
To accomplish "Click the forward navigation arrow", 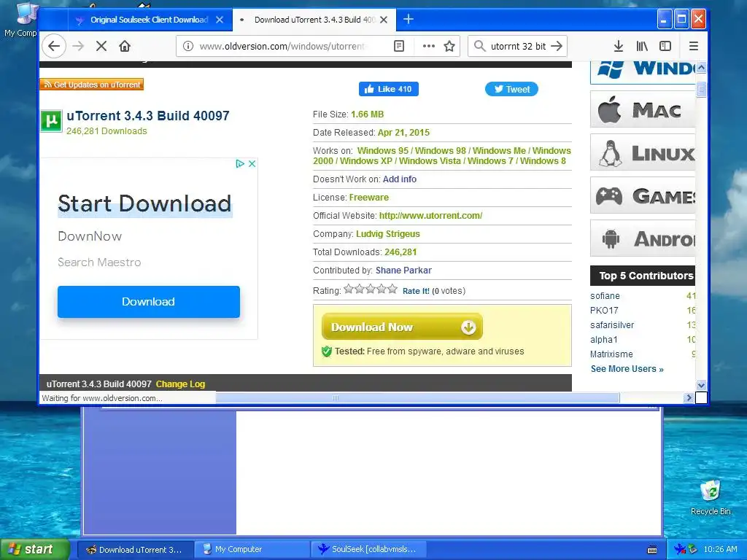I will click(78, 46).
